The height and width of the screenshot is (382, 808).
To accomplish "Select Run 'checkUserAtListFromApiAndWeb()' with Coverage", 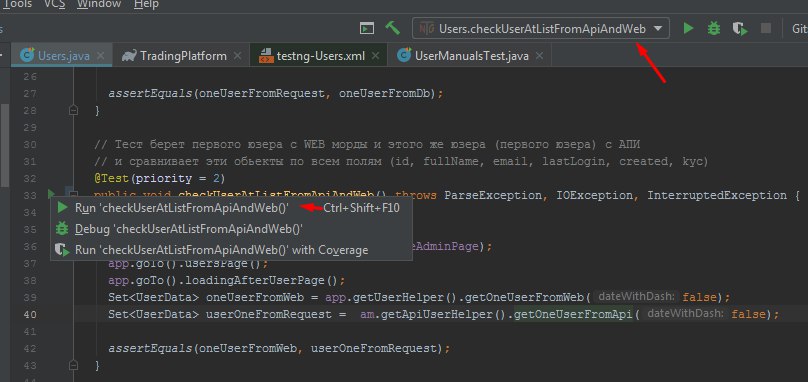I will point(231,250).
